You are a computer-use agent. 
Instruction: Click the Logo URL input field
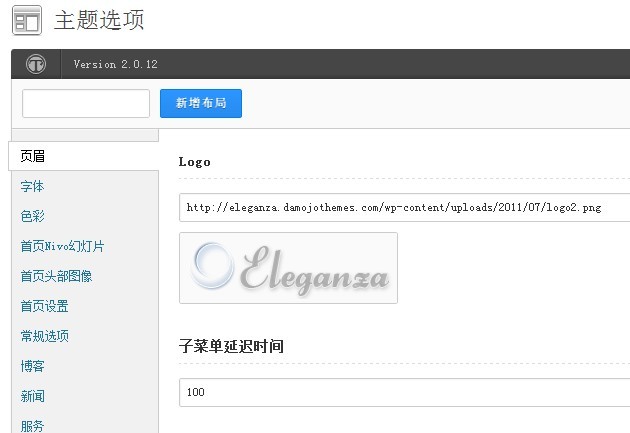[404, 207]
